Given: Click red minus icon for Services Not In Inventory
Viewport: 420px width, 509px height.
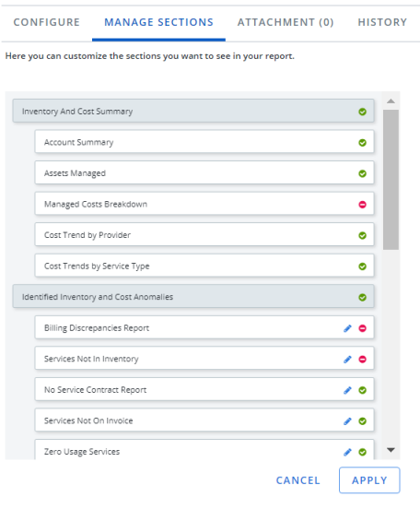Looking at the screenshot, I should tap(362, 359).
